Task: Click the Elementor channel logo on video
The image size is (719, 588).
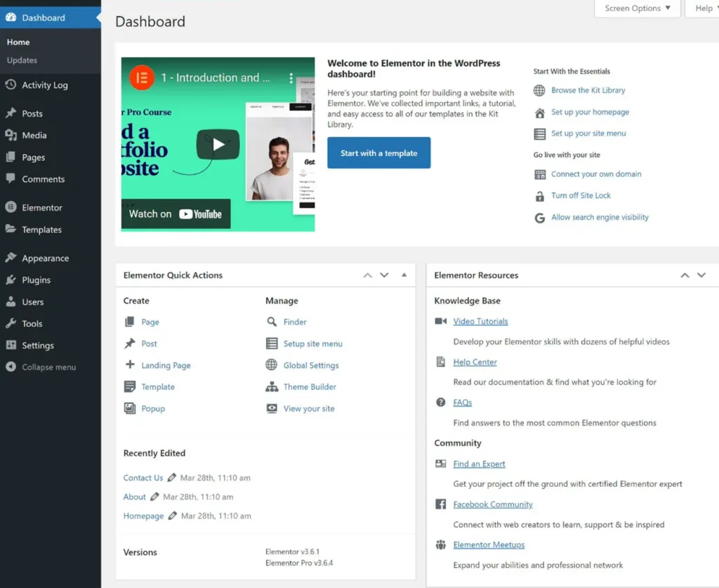Action: [x=141, y=77]
